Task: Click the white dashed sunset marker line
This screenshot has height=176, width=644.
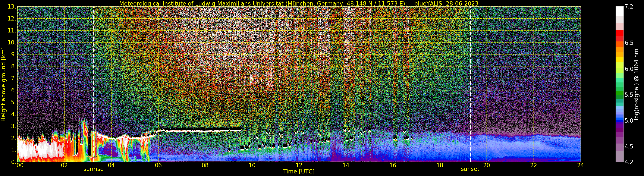Action: [470, 84]
